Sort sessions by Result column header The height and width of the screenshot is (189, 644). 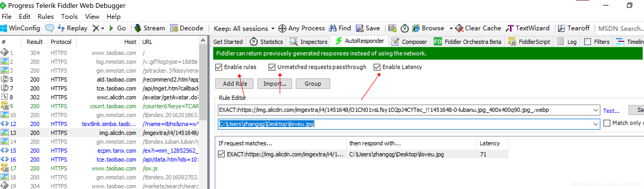click(34, 42)
